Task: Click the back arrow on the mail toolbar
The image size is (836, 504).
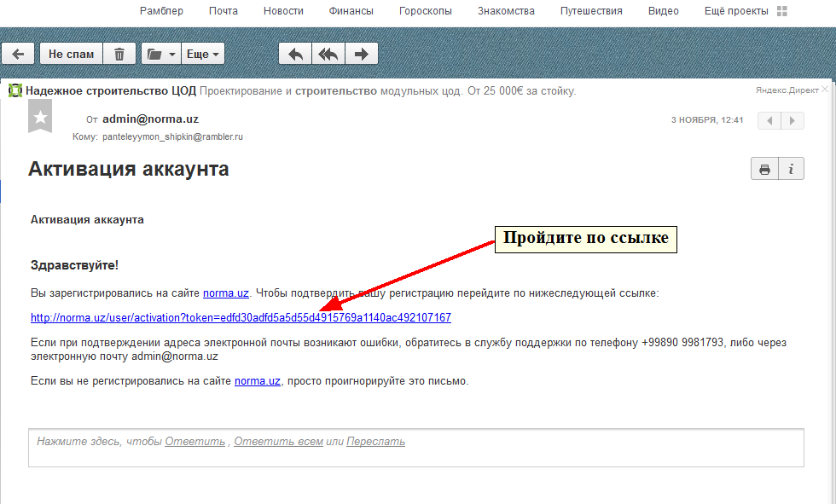Action: pos(17,53)
